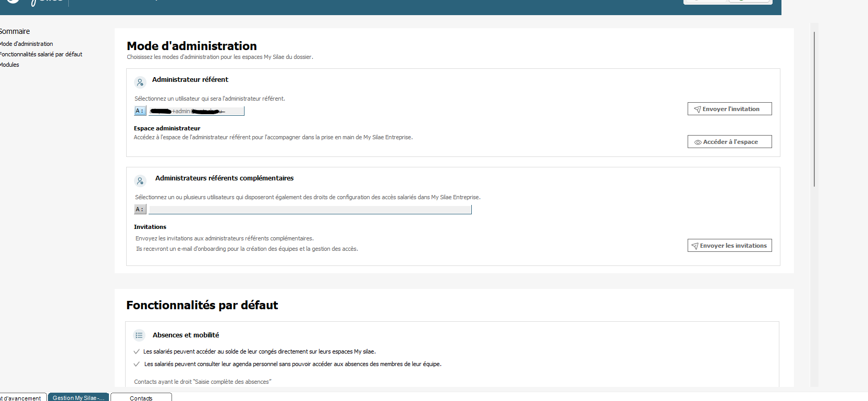Toggle employees personal agenda consultation option

pyautogui.click(x=137, y=364)
